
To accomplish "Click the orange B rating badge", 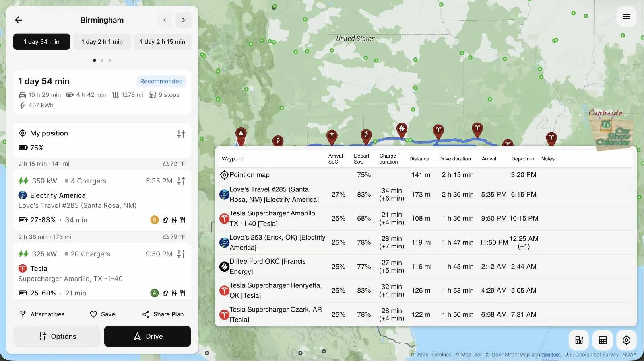I will pyautogui.click(x=155, y=220).
